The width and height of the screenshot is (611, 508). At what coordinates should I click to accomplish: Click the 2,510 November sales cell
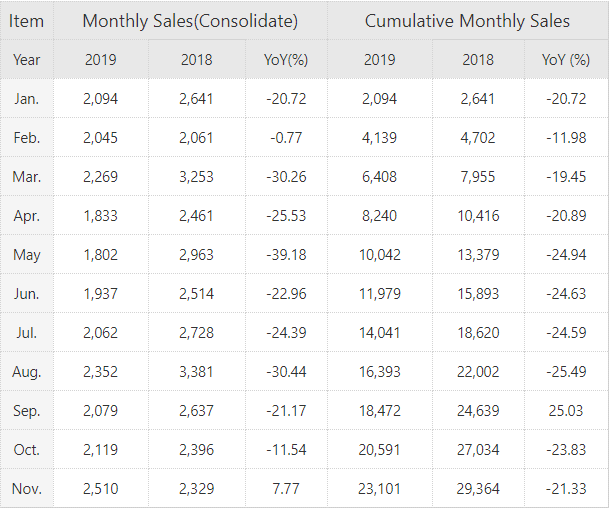pyautogui.click(x=100, y=489)
